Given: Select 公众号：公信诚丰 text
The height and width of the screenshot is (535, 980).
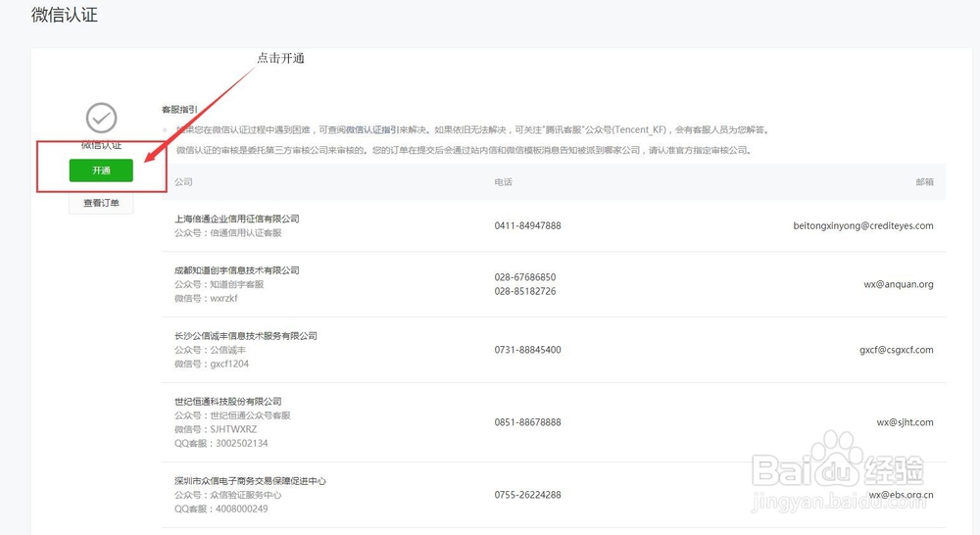Looking at the screenshot, I should tap(210, 350).
